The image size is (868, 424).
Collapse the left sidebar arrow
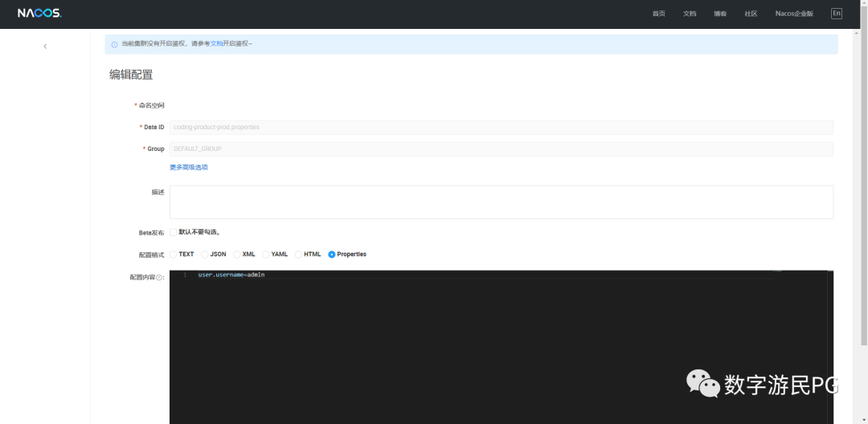coord(45,47)
